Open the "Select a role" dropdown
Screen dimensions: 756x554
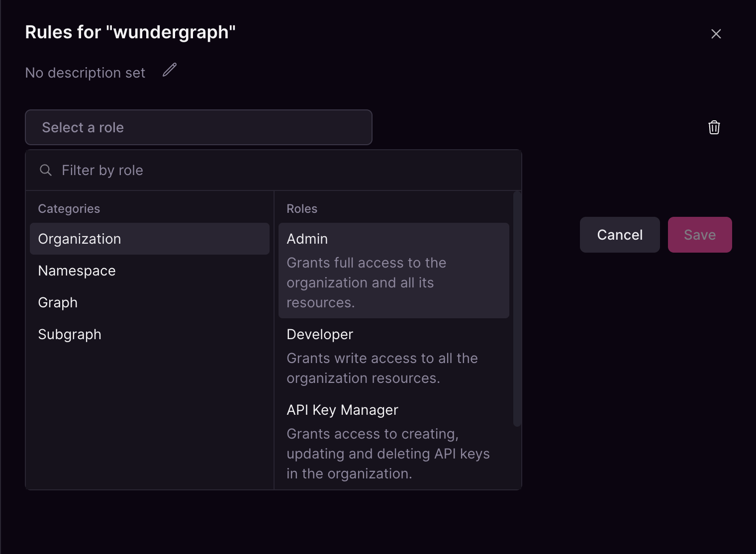198,127
